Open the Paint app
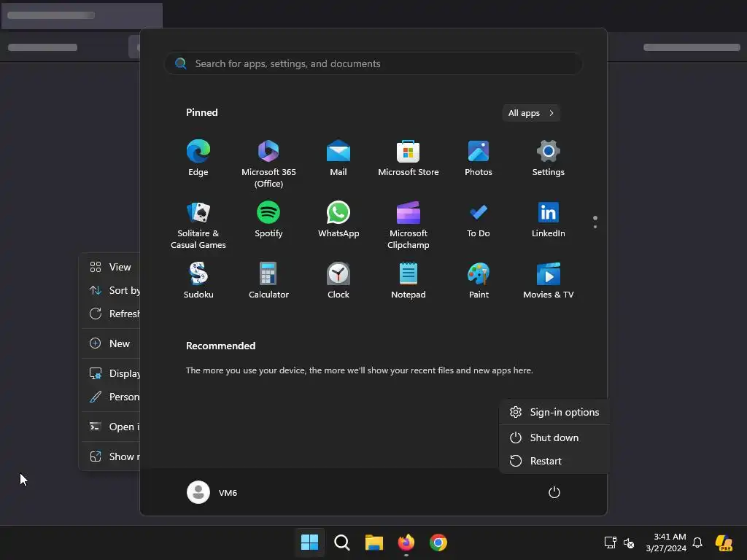Image resolution: width=747 pixels, height=560 pixels. [479, 281]
